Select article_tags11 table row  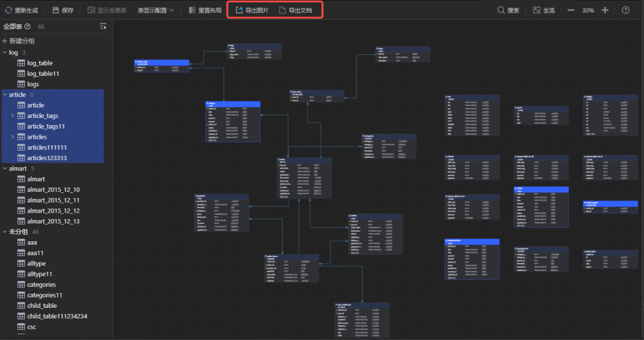click(x=53, y=126)
